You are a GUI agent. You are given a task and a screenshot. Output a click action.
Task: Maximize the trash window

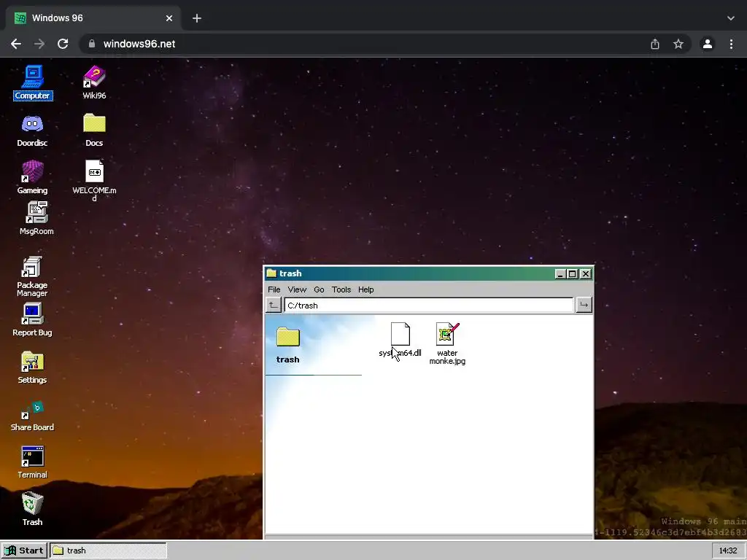click(x=573, y=274)
